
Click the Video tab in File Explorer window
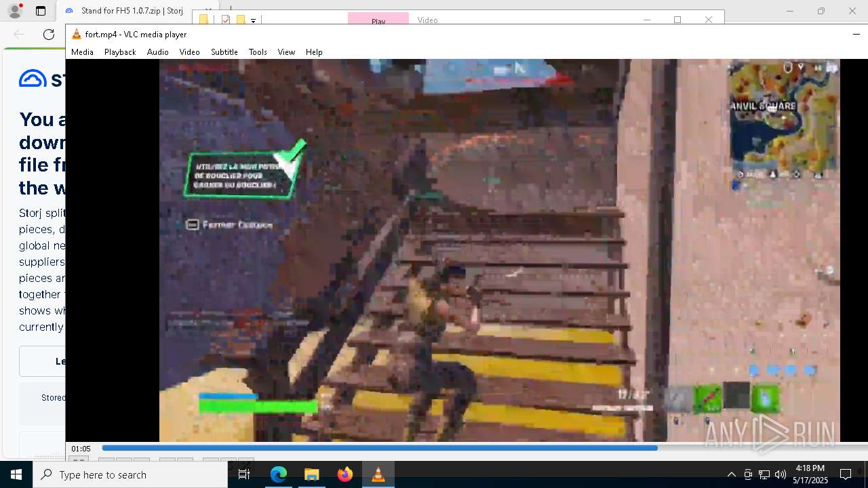click(428, 20)
